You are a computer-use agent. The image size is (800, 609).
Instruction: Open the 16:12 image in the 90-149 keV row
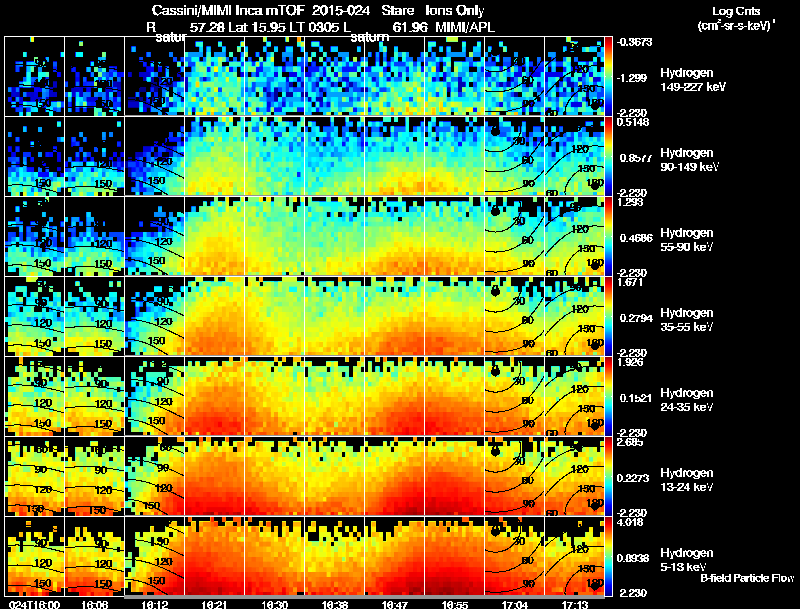click(x=155, y=156)
